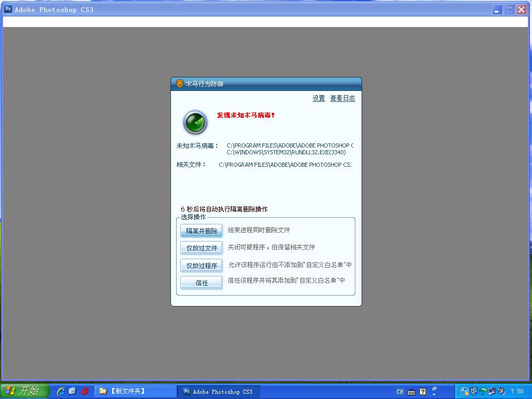Open the 开始 Start menu

coord(24,391)
